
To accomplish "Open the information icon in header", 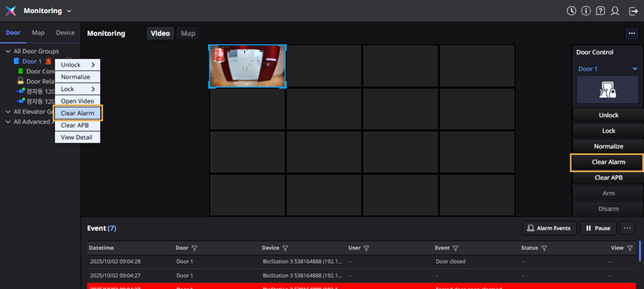I will tap(586, 11).
